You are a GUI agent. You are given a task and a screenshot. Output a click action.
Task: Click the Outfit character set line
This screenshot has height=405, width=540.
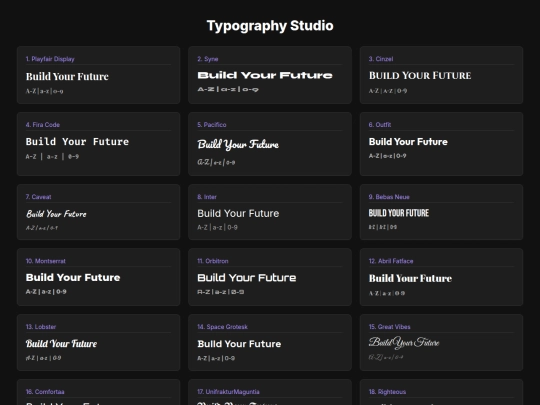click(x=387, y=156)
